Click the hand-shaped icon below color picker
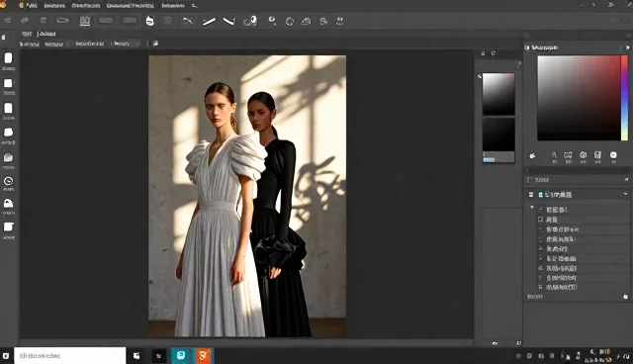The width and height of the screenshot is (633, 364). [x=532, y=155]
